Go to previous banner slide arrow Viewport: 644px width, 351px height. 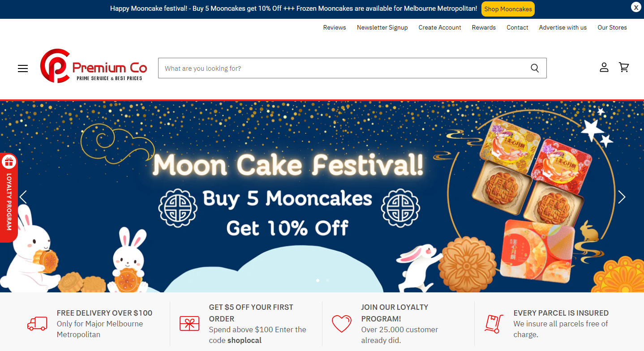click(x=23, y=197)
